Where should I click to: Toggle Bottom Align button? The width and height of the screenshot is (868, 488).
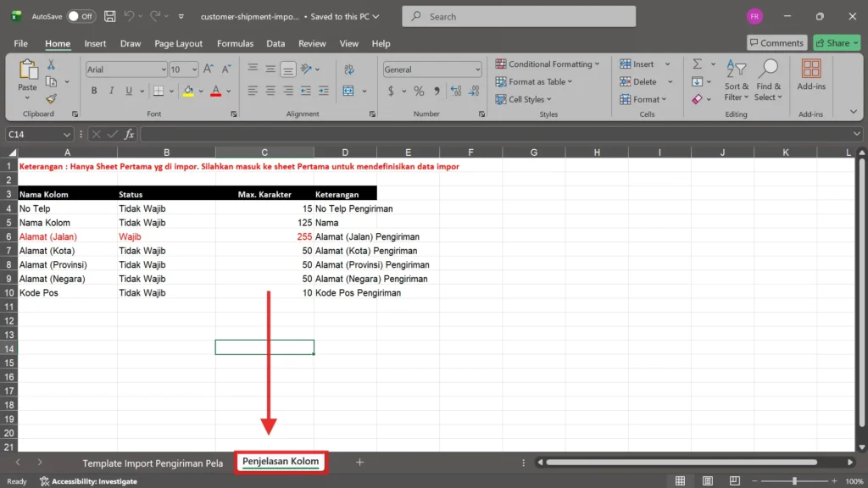[288, 69]
